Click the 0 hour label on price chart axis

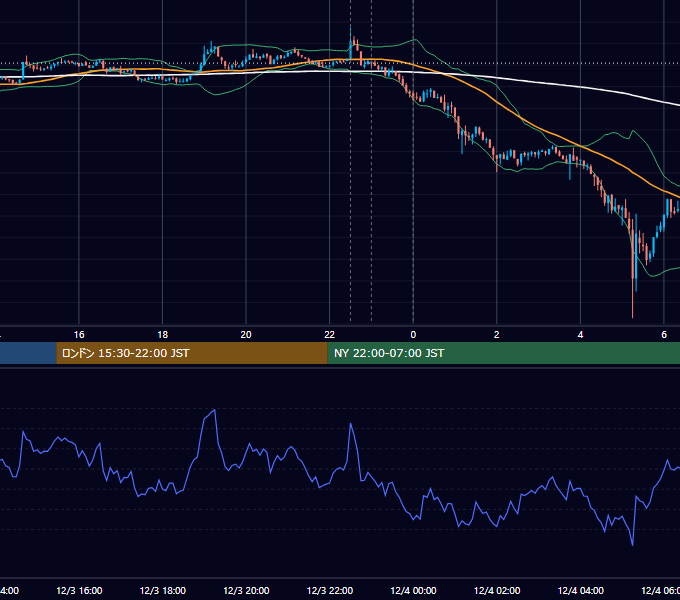click(413, 335)
